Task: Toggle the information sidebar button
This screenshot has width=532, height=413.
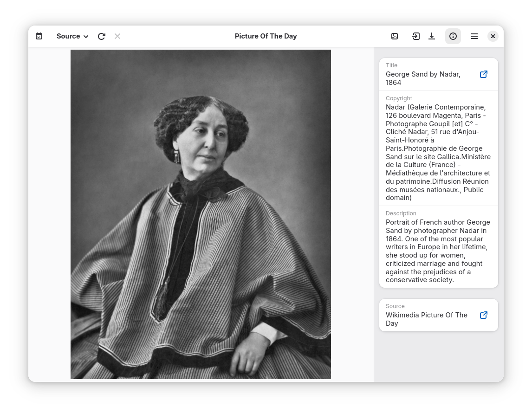Action: (453, 36)
